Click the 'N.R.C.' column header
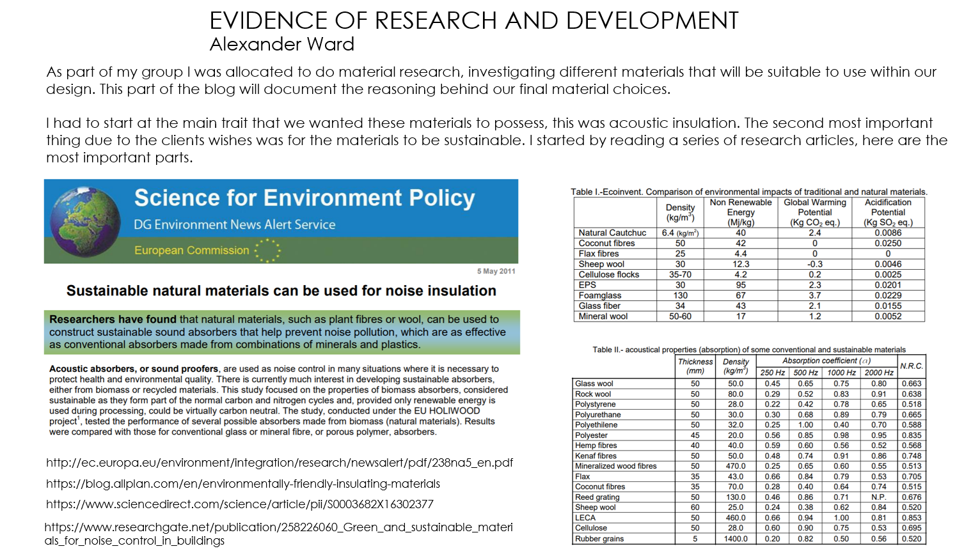980x551 pixels. 912,366
